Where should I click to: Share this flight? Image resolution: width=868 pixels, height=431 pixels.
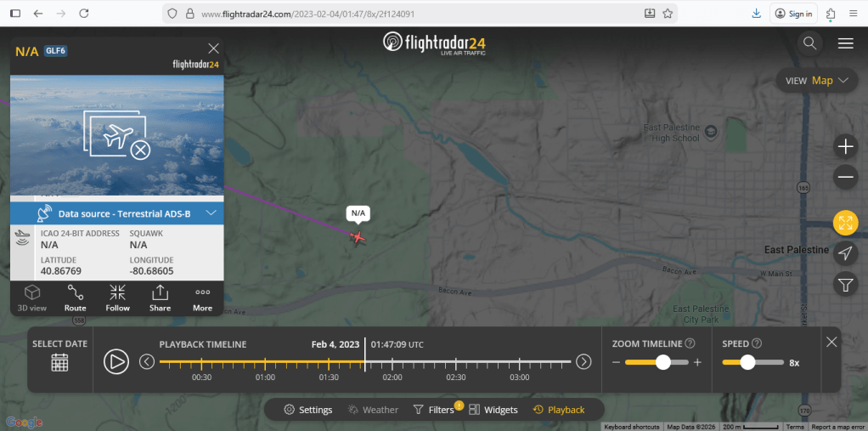(x=160, y=298)
